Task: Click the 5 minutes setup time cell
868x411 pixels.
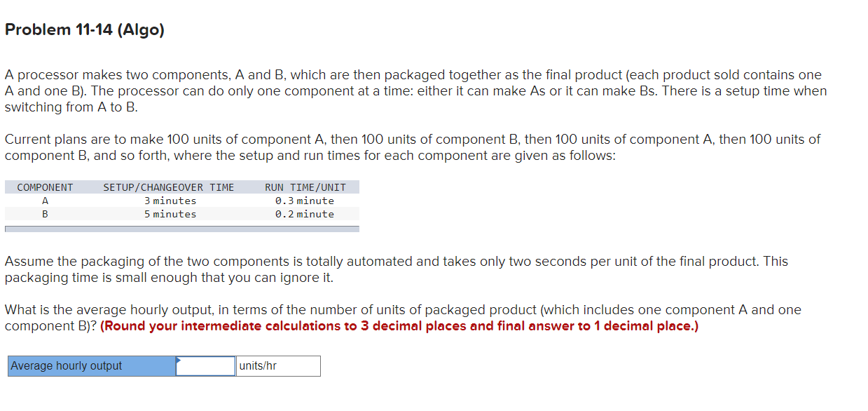Action: click(170, 214)
